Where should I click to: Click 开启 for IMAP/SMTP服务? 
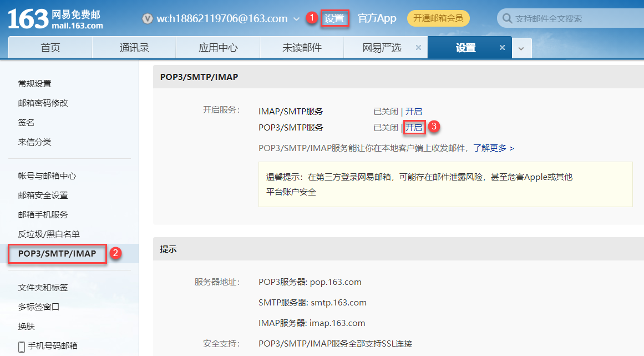pyautogui.click(x=414, y=112)
